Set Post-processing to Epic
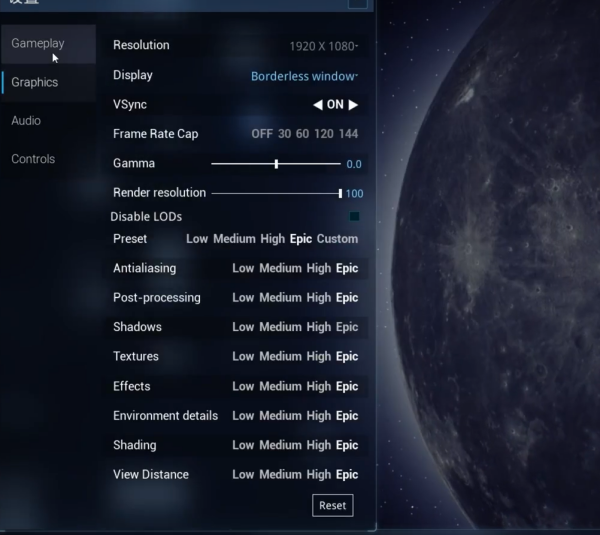This screenshot has height=535, width=600. pyautogui.click(x=347, y=298)
